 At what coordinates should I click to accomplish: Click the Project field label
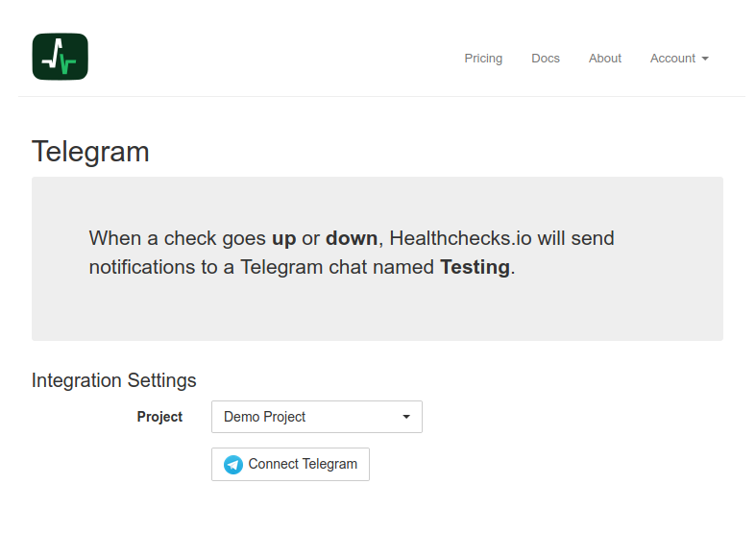pyautogui.click(x=159, y=417)
